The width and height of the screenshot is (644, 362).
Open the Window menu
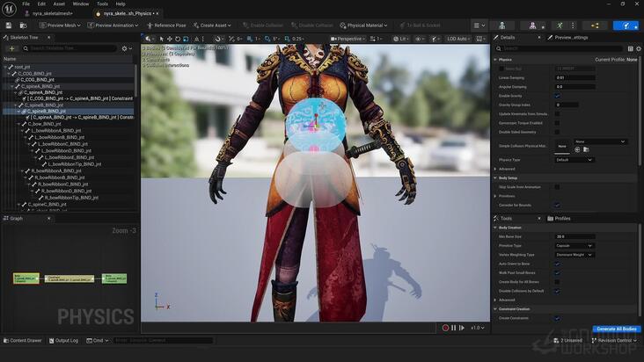click(x=81, y=4)
